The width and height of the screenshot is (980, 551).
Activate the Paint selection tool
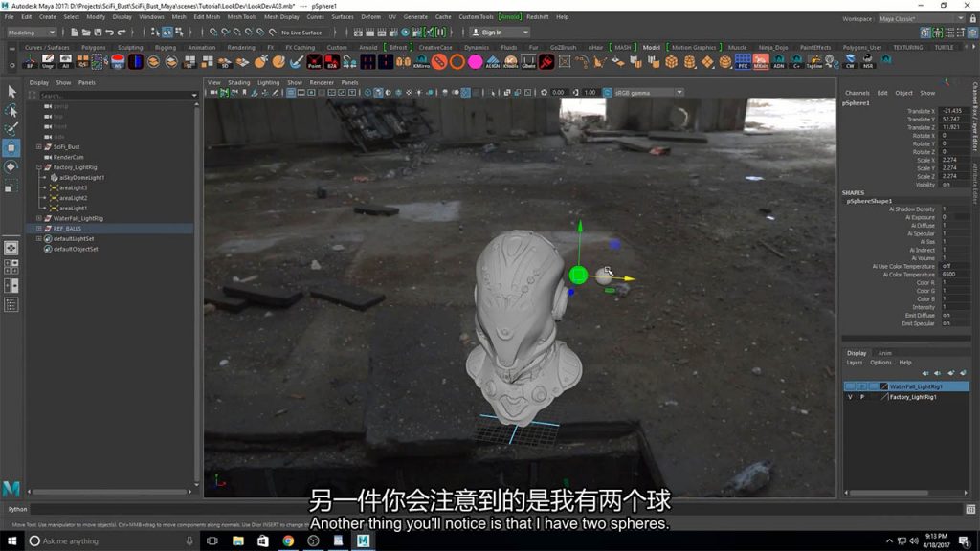(11, 129)
